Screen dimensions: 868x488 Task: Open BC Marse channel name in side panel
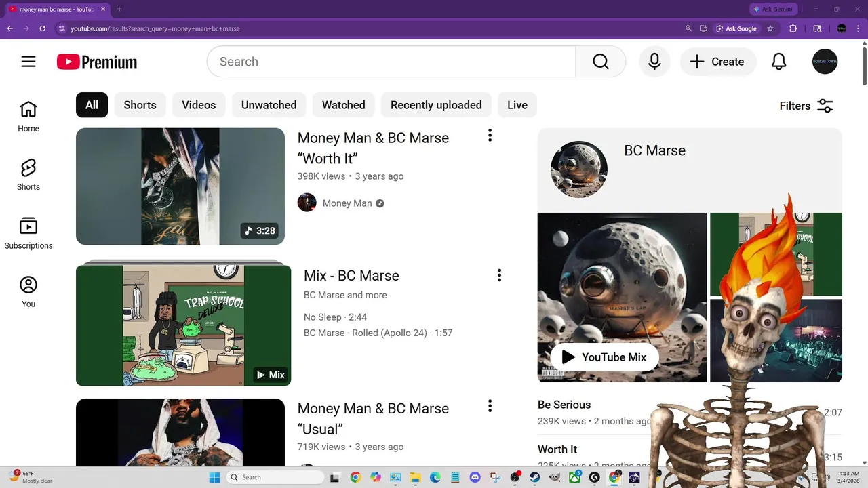pyautogui.click(x=654, y=150)
